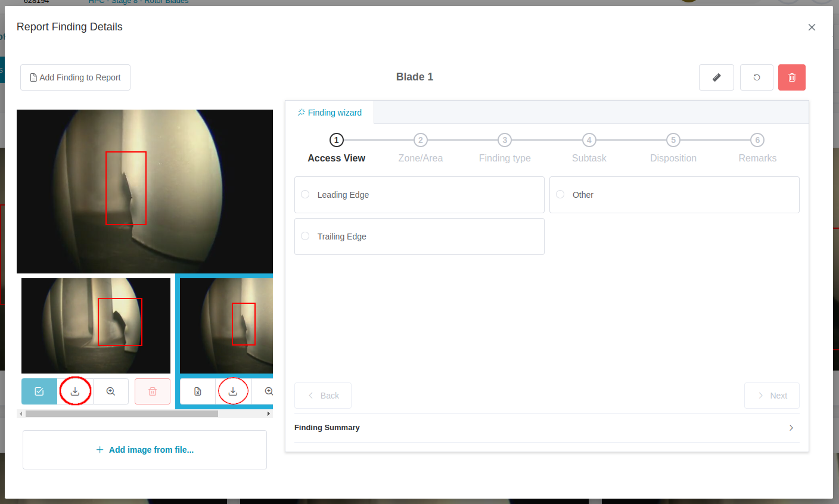
Task: Click the reset circular arrow button
Action: (757, 77)
